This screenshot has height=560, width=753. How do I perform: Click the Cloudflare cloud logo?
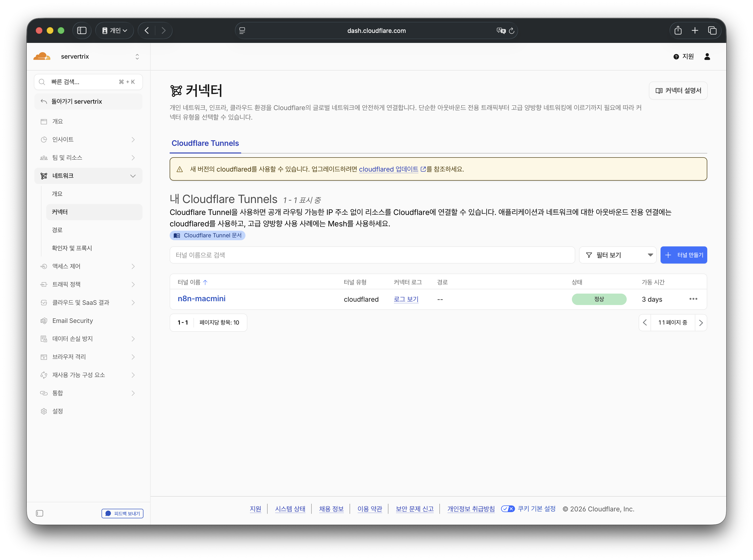pos(42,56)
